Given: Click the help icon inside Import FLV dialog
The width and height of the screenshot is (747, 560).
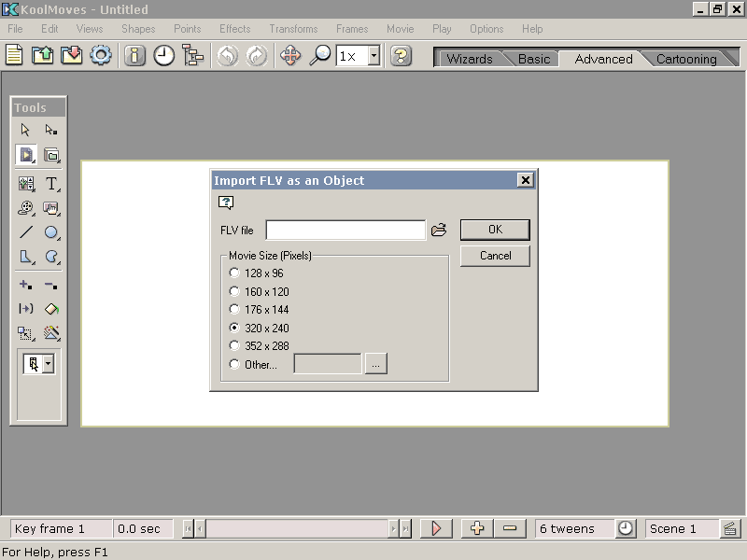Looking at the screenshot, I should 226,203.
